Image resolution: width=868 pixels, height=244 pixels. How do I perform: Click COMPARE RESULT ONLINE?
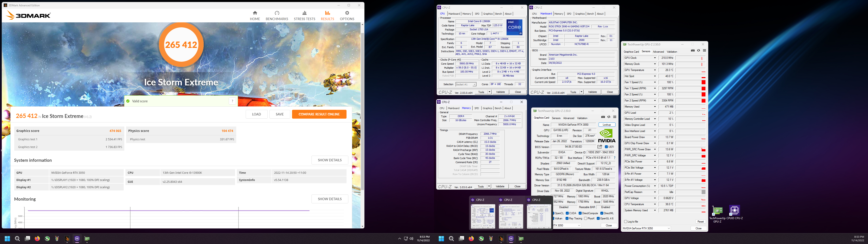pyautogui.click(x=319, y=114)
